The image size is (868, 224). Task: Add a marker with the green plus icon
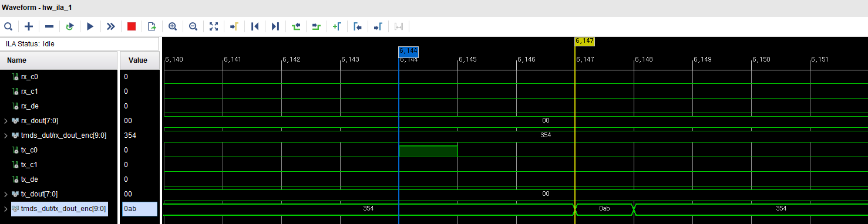point(337,26)
